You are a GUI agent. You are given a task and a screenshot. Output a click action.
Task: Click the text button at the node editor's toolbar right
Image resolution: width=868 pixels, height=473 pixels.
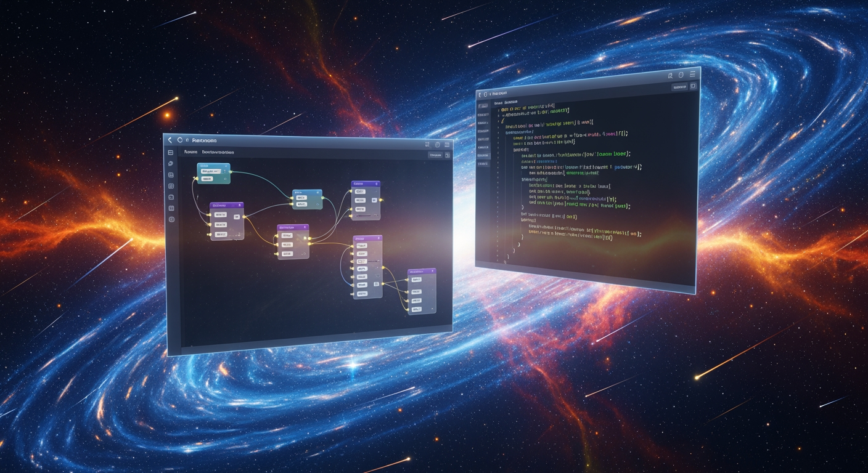point(435,155)
